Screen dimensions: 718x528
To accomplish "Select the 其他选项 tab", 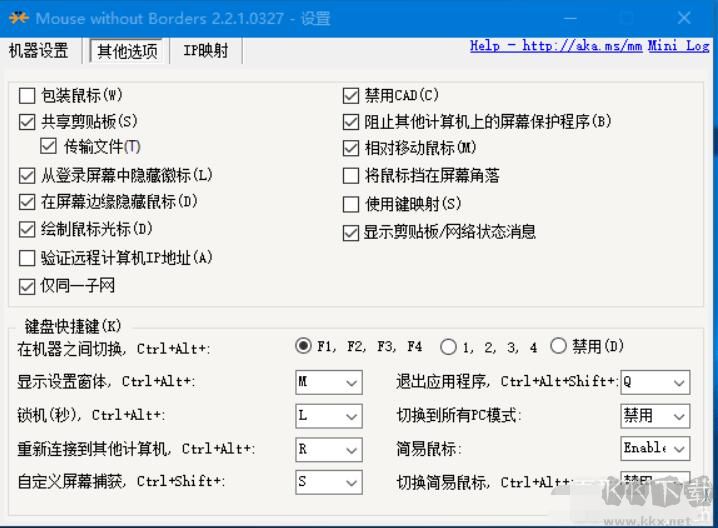I will 127,51.
